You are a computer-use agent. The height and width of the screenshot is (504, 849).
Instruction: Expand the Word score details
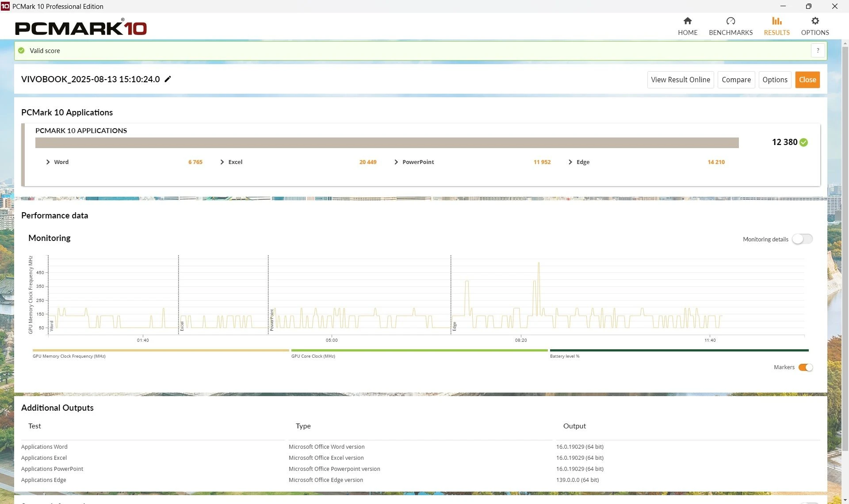point(48,162)
